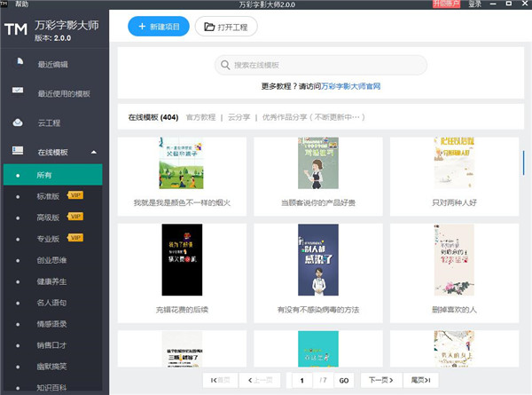Open the 三瓶就够了 template thumbnail
This screenshot has width=532, height=395.
click(x=182, y=349)
